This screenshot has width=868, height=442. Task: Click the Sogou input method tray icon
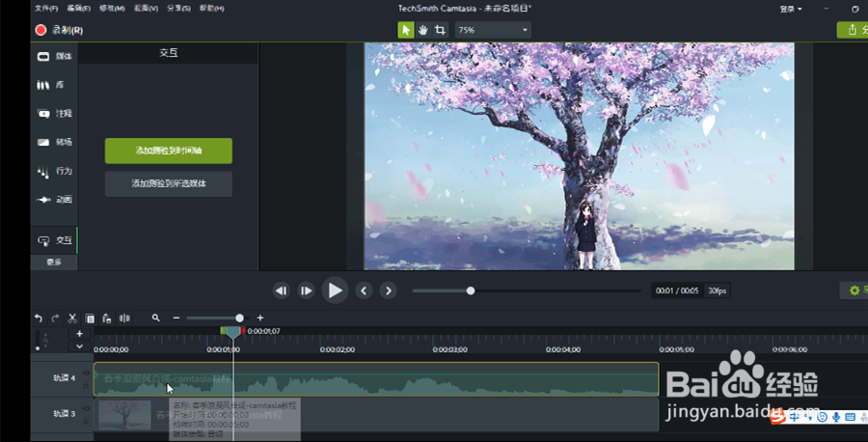(777, 416)
